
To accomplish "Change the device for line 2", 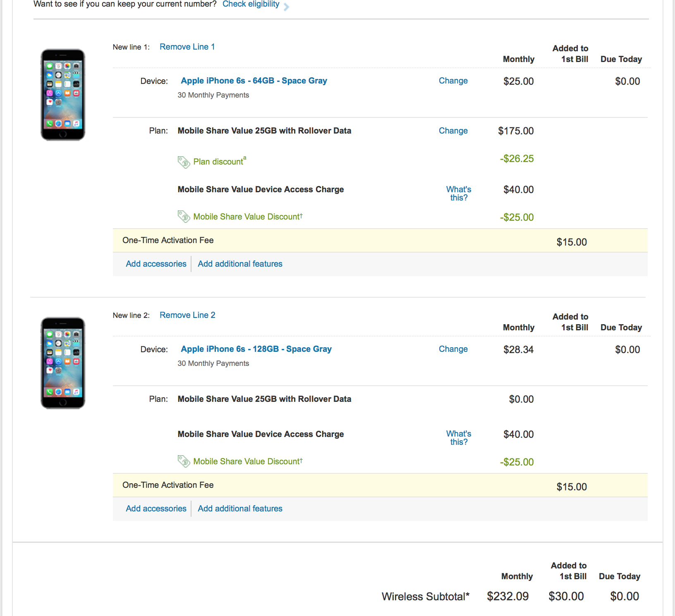I will click(x=453, y=349).
